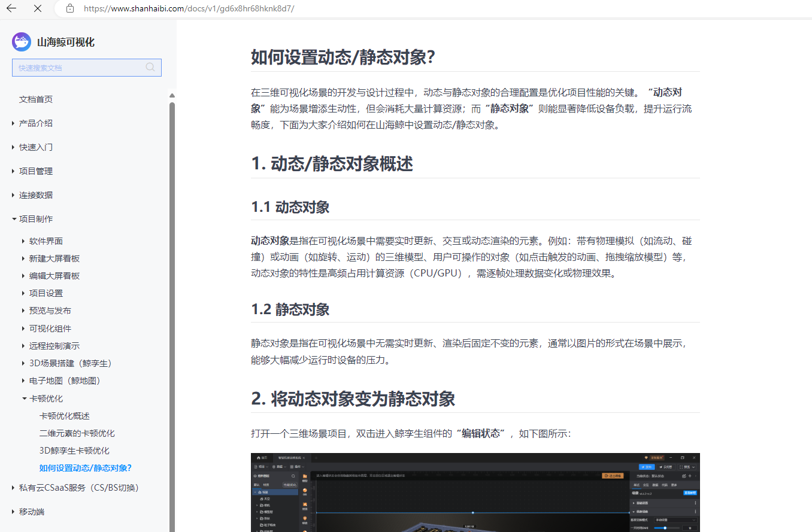Click the magnifier icon in search box
812x532 pixels.
(150, 68)
